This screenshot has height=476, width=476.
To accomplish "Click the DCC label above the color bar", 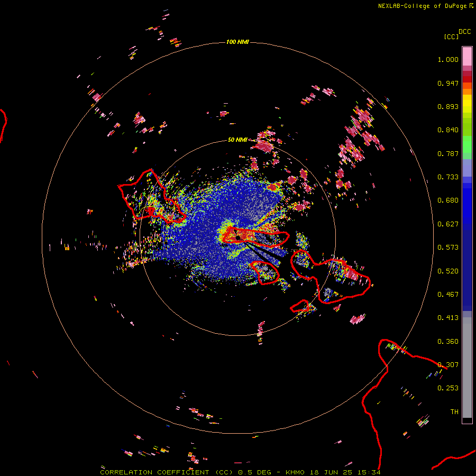I will pos(464,32).
